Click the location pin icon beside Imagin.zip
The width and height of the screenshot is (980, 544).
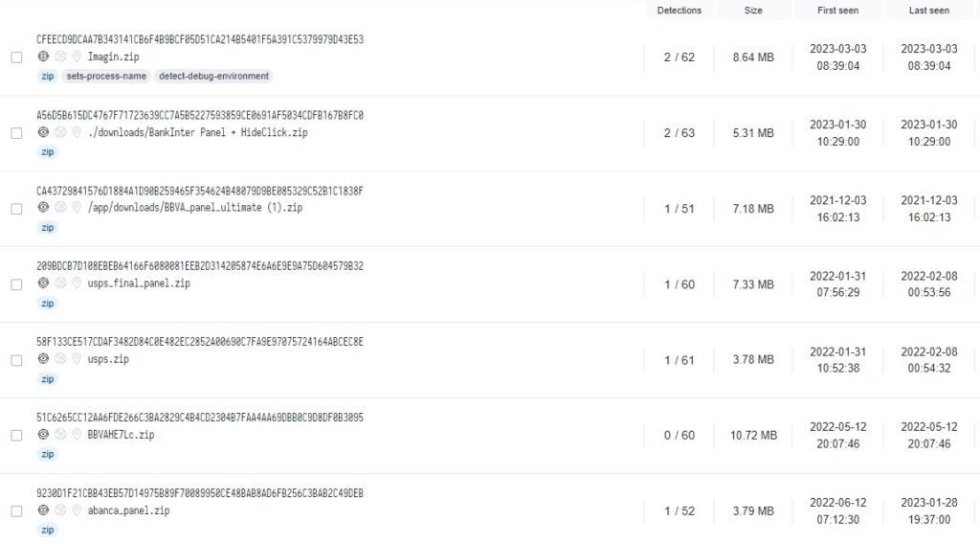click(76, 57)
